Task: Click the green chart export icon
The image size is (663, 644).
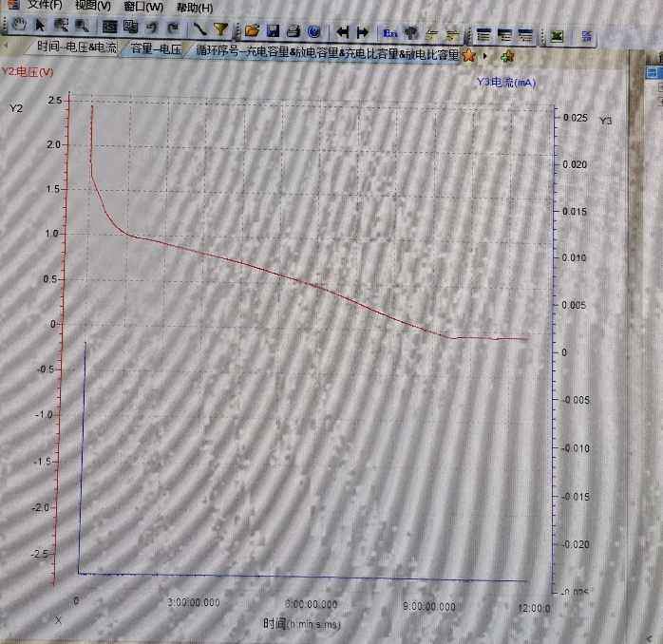Action: point(557,36)
